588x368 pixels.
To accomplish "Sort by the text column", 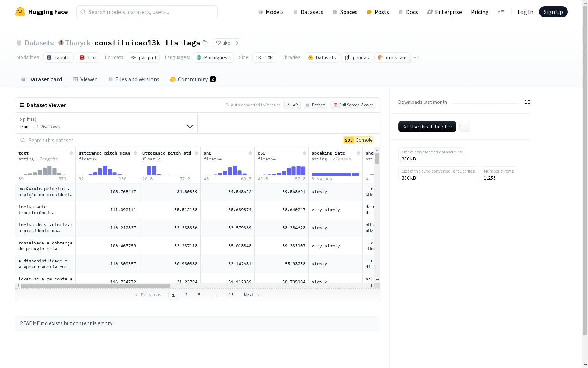I will 71,153.
